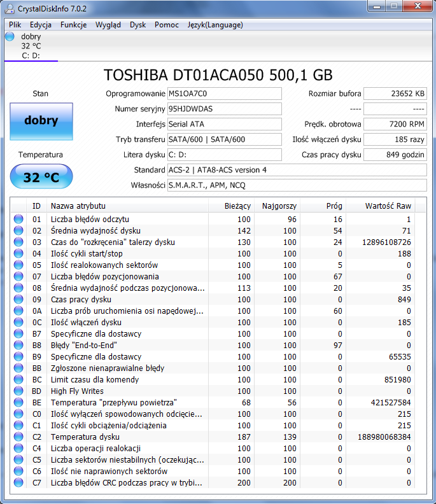Click the Najgorszy column header
Image resolution: width=436 pixels, height=504 pixels.
pyautogui.click(x=277, y=206)
